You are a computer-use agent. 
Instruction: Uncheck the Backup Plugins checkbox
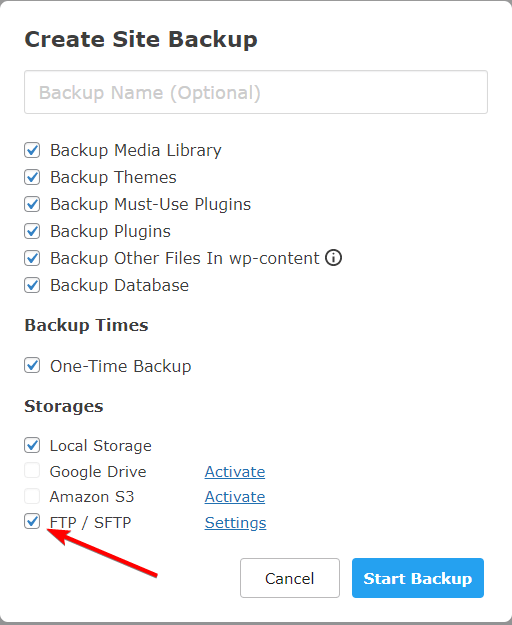point(32,231)
